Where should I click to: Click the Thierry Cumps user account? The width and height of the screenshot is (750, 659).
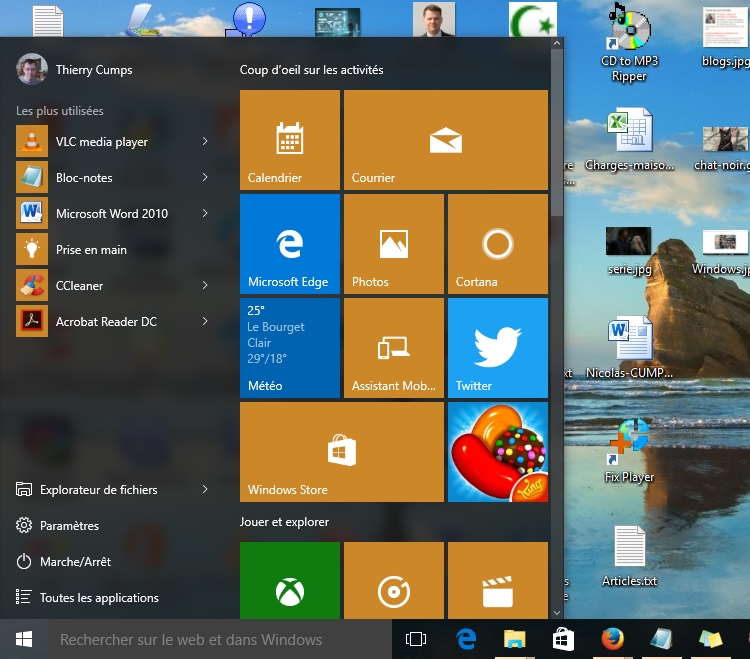point(74,69)
